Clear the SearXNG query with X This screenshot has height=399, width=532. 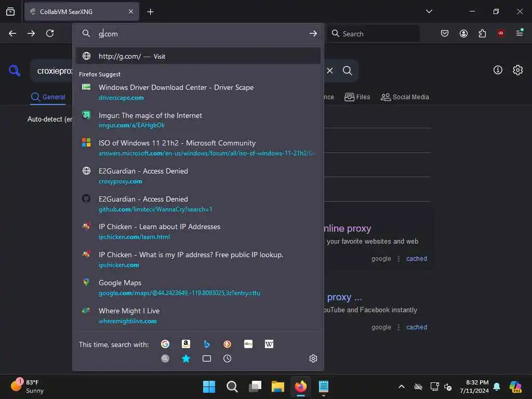coord(329,71)
